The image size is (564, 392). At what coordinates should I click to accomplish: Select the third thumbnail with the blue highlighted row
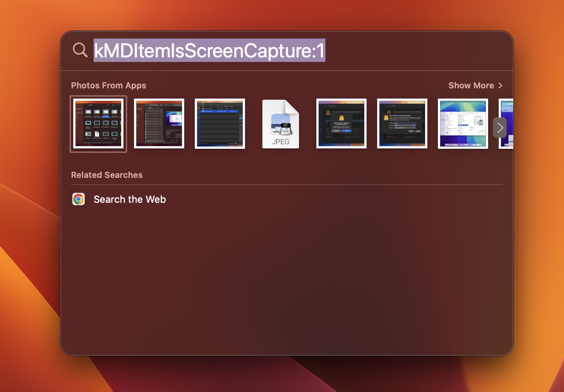click(x=220, y=124)
